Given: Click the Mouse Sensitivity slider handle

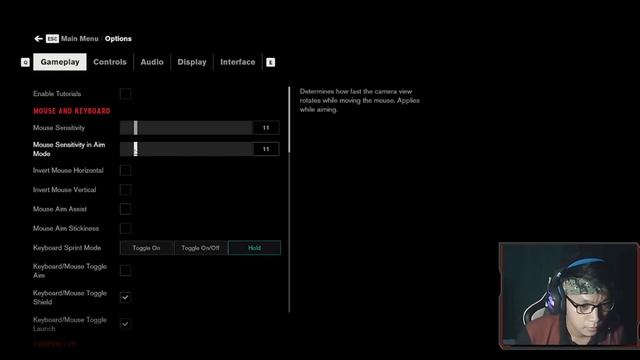Looking at the screenshot, I should click(136, 128).
